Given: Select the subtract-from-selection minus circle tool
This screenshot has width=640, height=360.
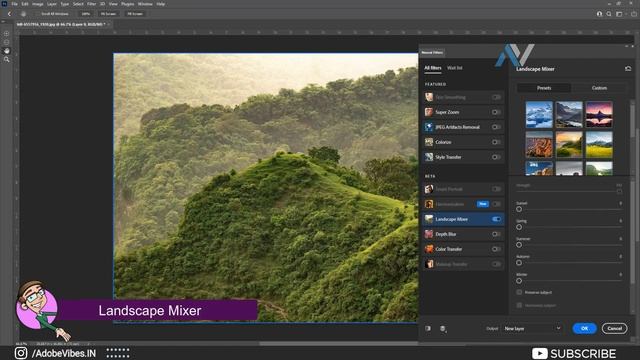Looking at the screenshot, I should [x=7, y=42].
